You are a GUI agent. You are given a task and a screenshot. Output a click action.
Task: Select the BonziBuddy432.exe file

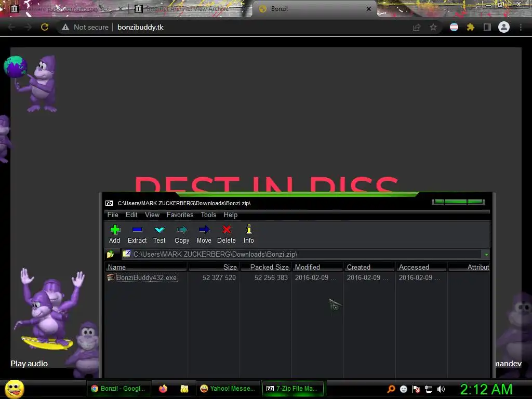(x=147, y=277)
